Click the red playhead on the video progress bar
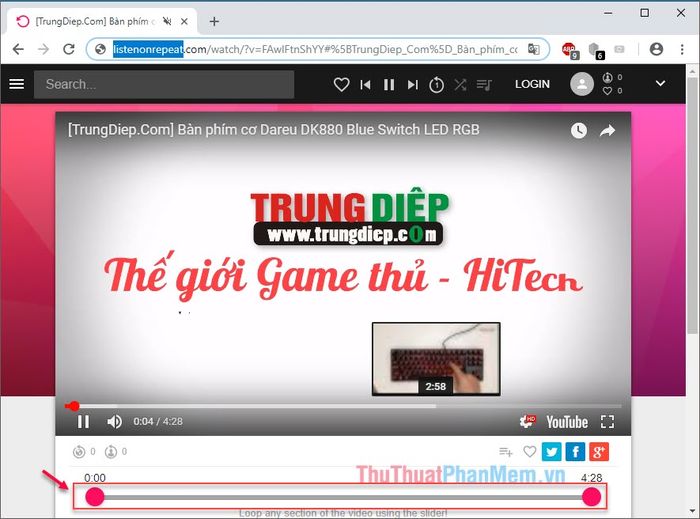Screen dimensions: 700x519 [x=73, y=406]
